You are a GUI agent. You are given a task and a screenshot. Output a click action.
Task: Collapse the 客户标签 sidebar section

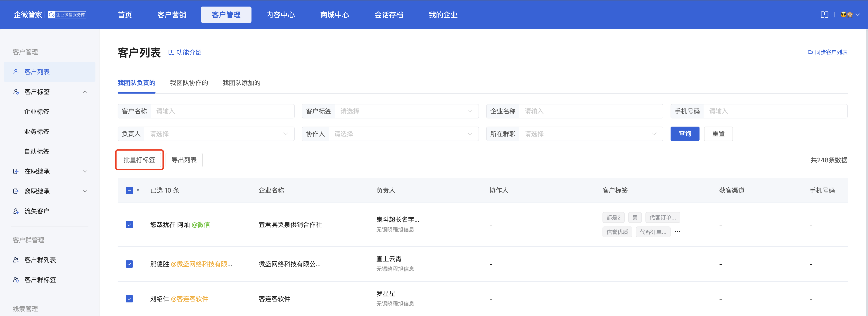pyautogui.click(x=85, y=92)
